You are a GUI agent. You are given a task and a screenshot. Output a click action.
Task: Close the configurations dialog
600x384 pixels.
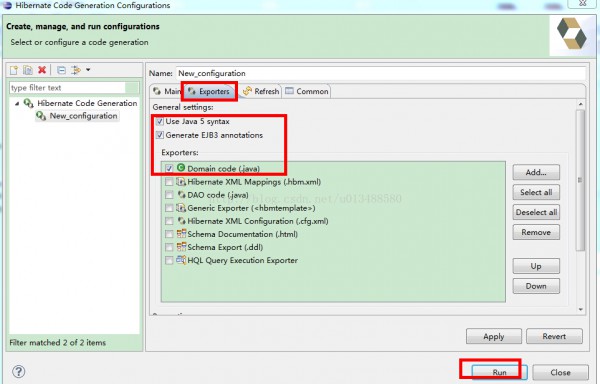pos(560,372)
